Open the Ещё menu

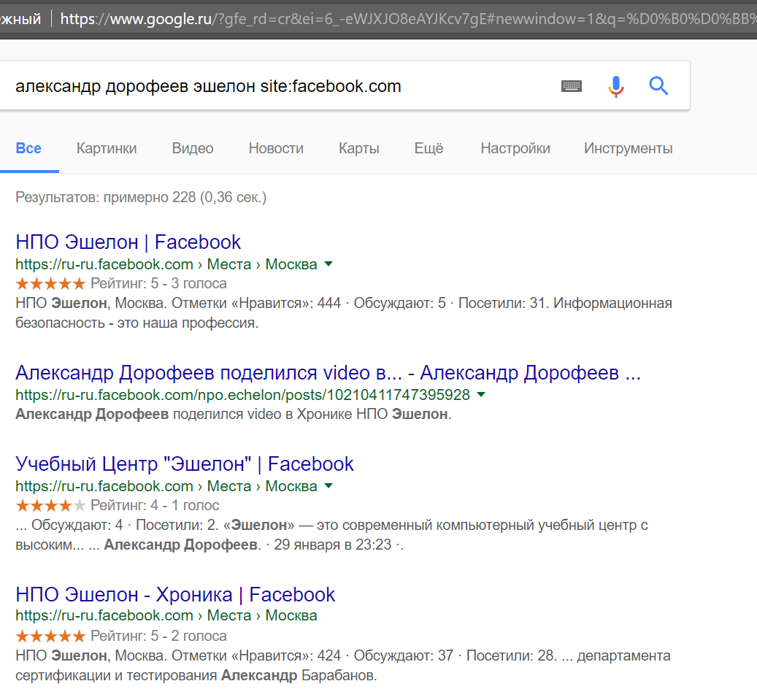pyautogui.click(x=429, y=148)
